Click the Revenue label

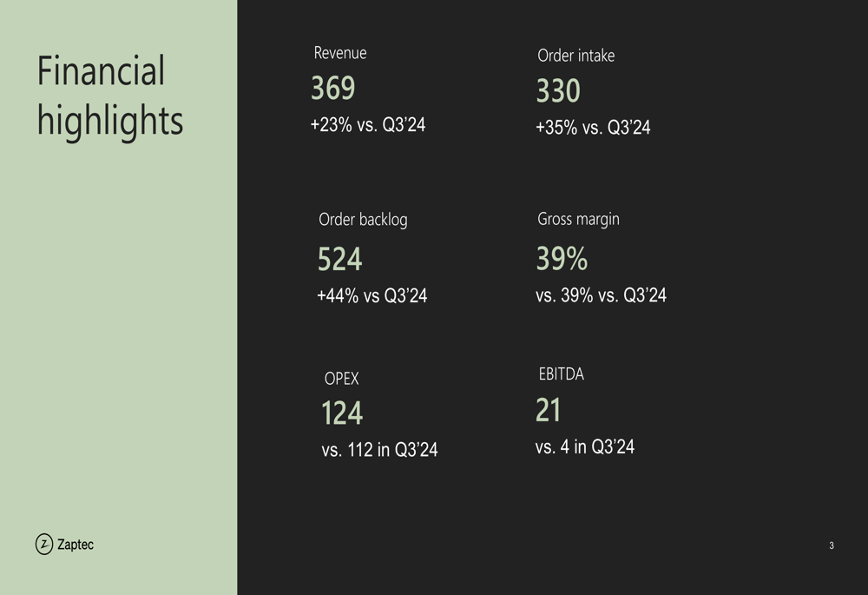pos(340,53)
